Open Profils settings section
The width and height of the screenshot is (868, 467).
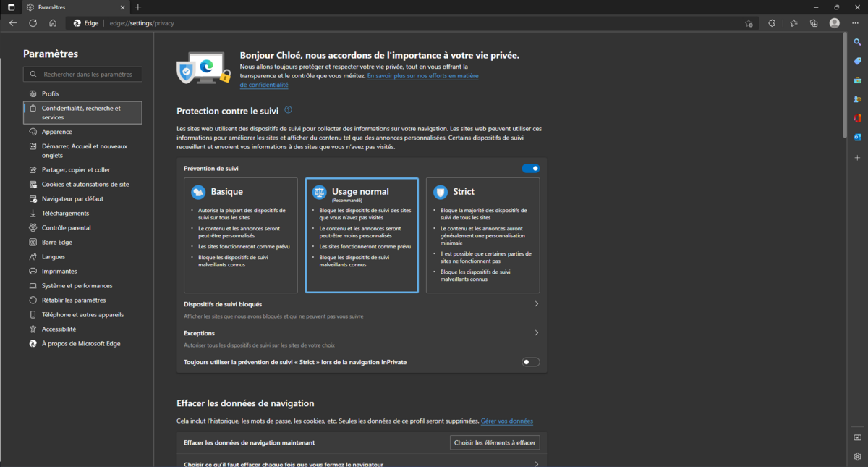[x=82, y=93]
